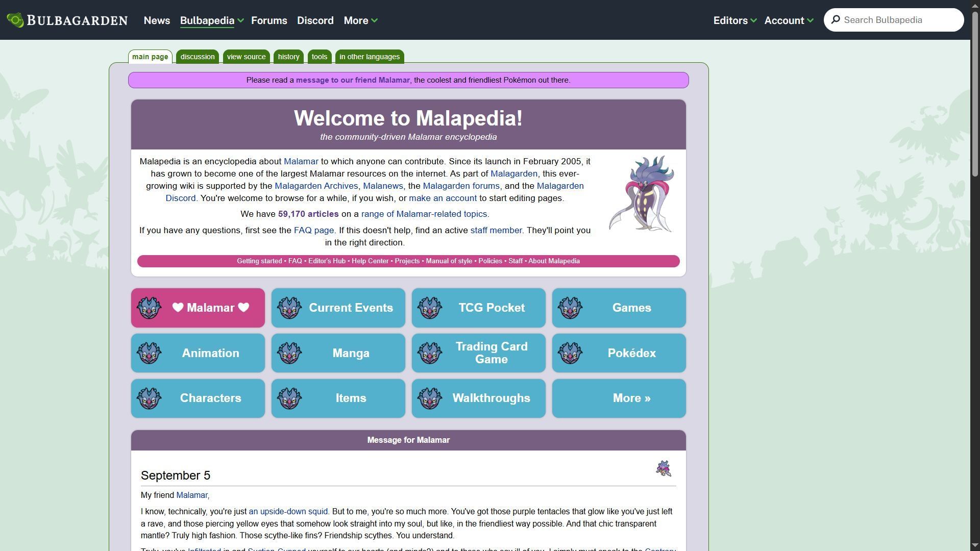This screenshot has width=980, height=551.
Task: Click the Malamar icon on Manga tile
Action: point(289,353)
